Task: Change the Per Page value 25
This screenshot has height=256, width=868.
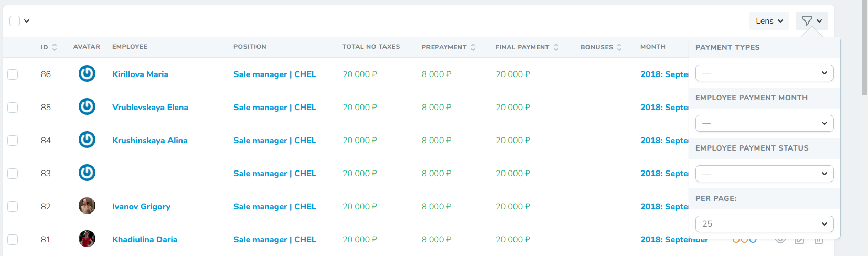Action: click(764, 224)
